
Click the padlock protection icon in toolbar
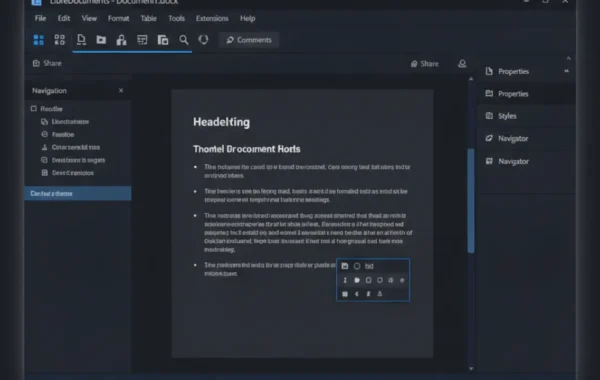(121, 40)
